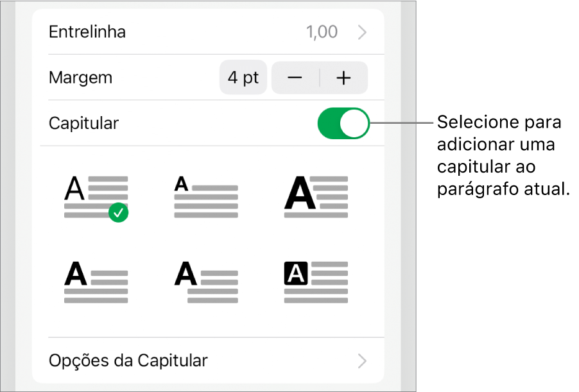579x392 pixels.
Task: Click the 4 pt margin value
Action: (243, 78)
